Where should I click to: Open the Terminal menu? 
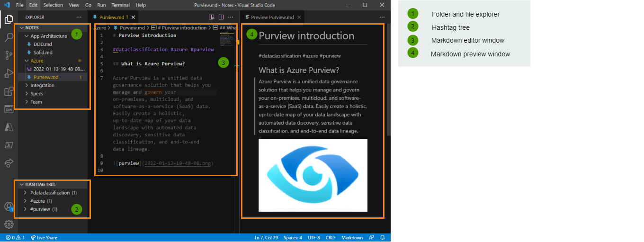121,5
